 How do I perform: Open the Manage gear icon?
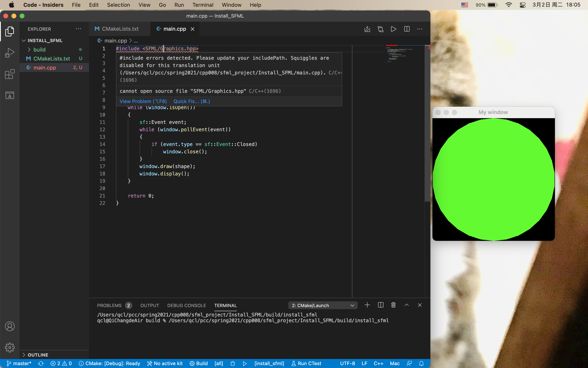click(10, 348)
